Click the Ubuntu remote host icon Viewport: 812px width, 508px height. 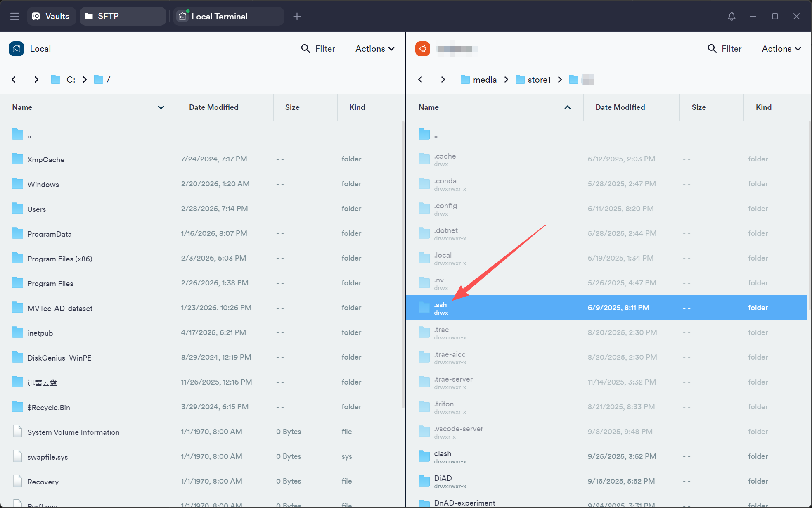pos(422,49)
